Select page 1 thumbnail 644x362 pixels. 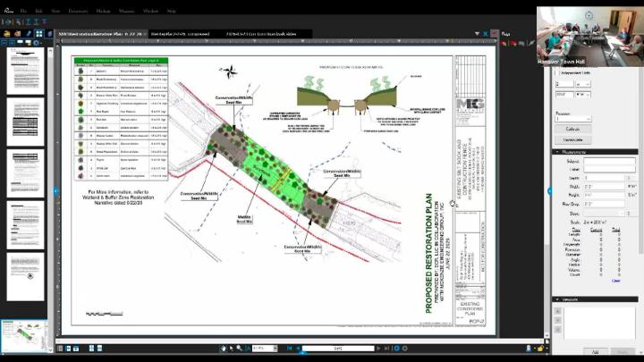click(x=25, y=71)
